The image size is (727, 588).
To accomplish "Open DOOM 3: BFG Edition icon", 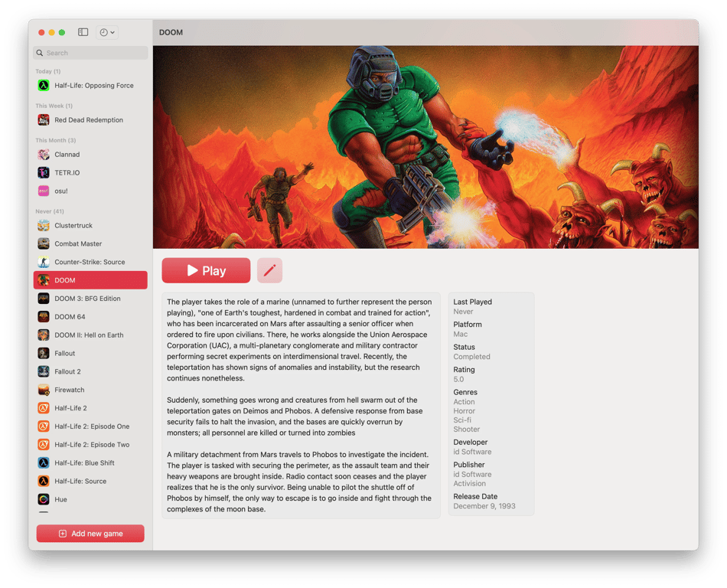I will coord(44,298).
